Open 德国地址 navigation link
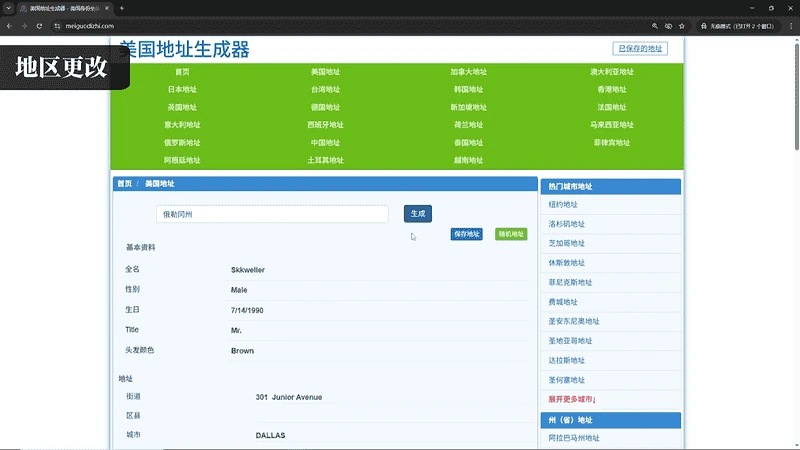 click(x=326, y=107)
